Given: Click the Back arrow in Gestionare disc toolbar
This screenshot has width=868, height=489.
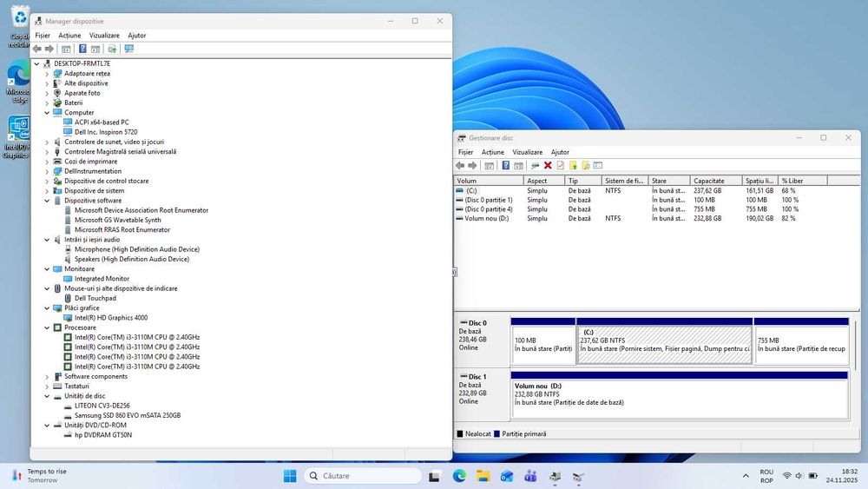Looking at the screenshot, I should point(460,166).
